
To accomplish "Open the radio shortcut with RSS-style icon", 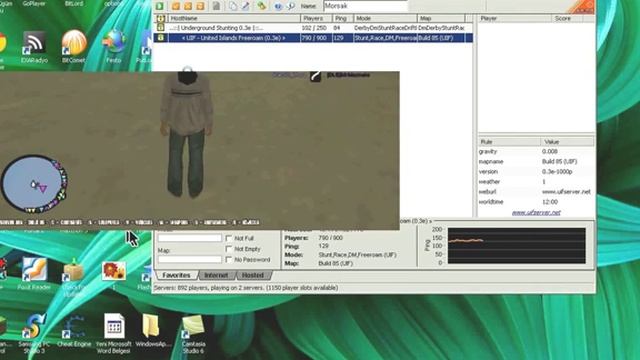I will pyautogui.click(x=34, y=47).
